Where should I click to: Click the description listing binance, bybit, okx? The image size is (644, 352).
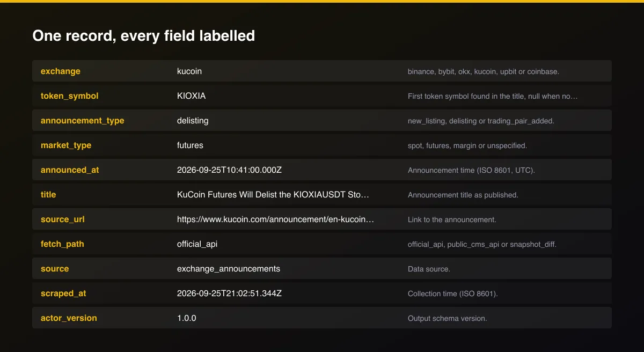[x=484, y=71]
